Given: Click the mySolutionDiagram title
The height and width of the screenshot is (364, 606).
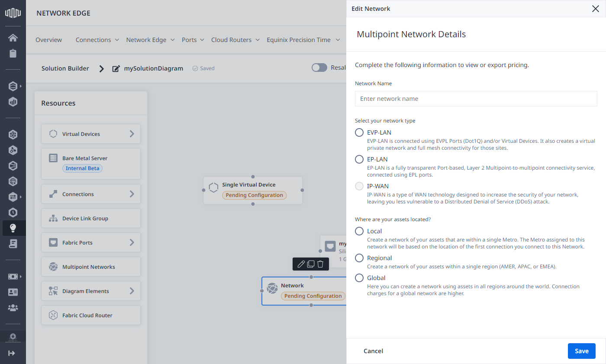Looking at the screenshot, I should point(154,68).
